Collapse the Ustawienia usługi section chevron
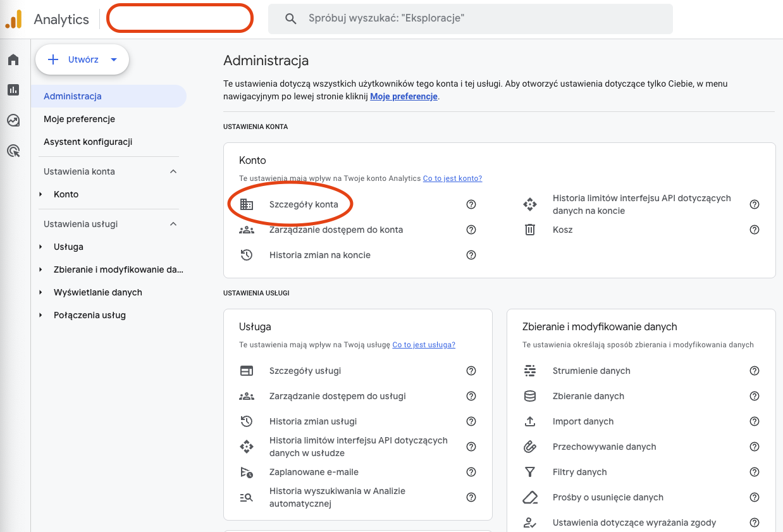This screenshot has width=783, height=532. [173, 223]
